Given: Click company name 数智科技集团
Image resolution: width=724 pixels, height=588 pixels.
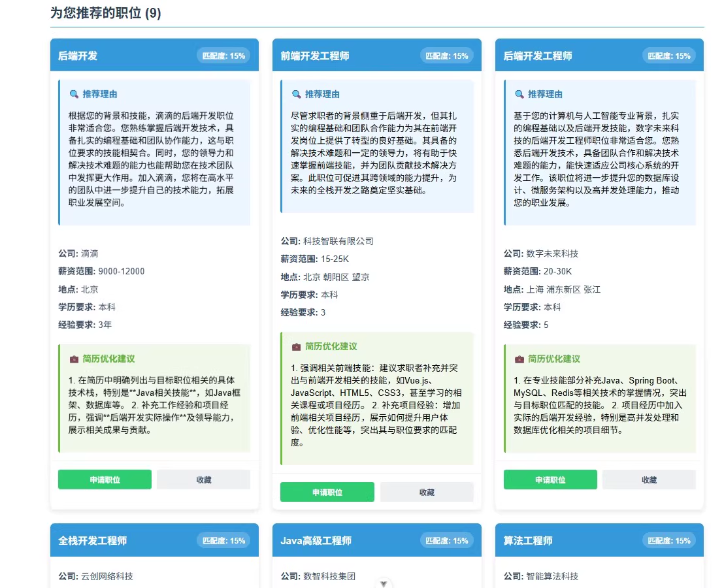Looking at the screenshot, I should 329,576.
